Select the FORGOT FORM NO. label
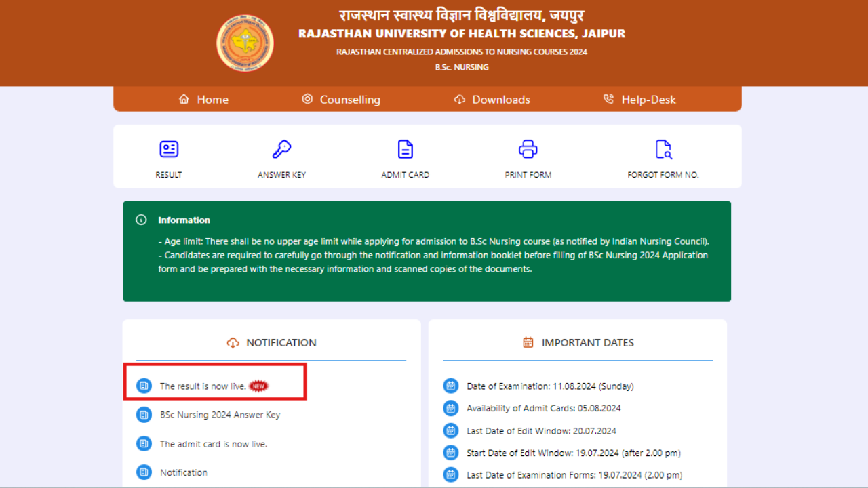The height and width of the screenshot is (488, 868). coord(663,175)
